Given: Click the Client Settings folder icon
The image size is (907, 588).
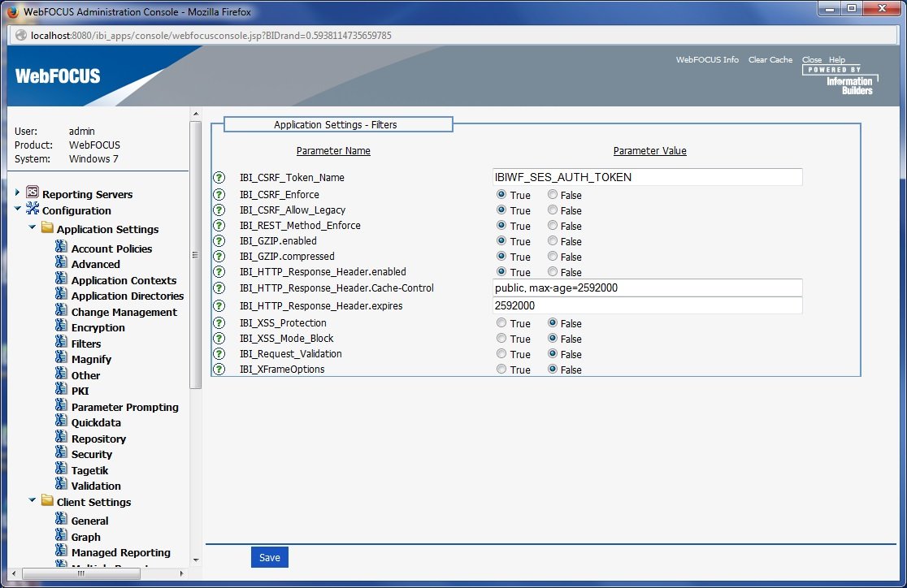Looking at the screenshot, I should (x=47, y=501).
